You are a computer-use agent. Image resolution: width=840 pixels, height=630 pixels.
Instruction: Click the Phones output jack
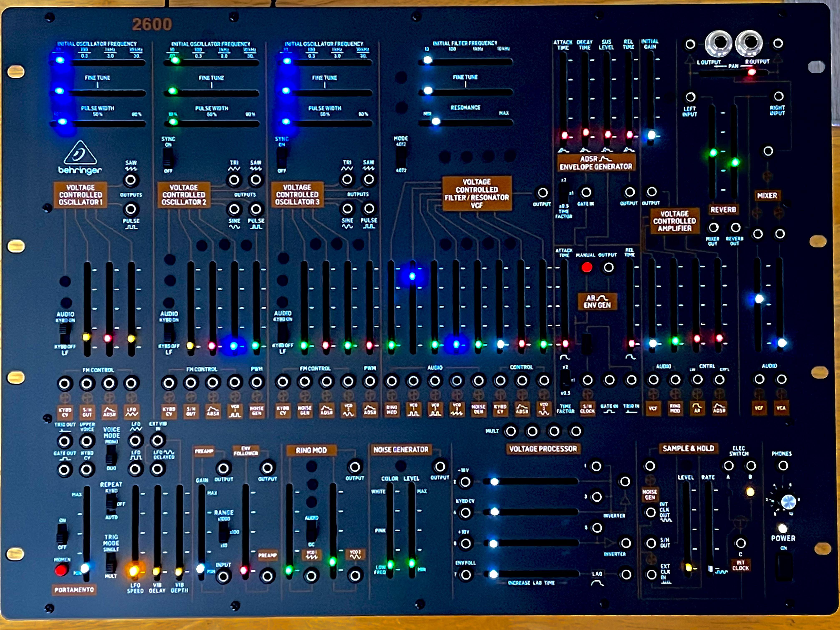783,466
